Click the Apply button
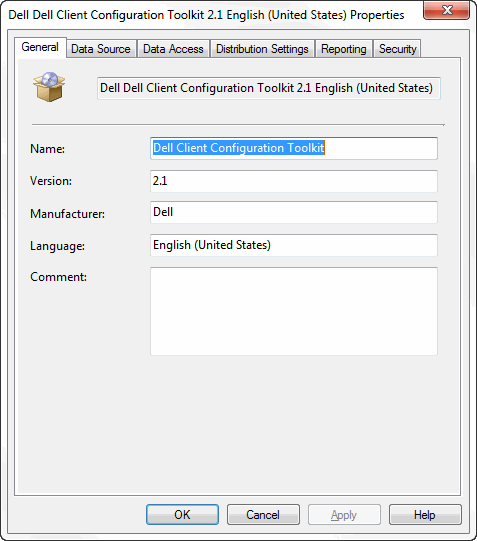Image resolution: width=477 pixels, height=541 pixels. click(344, 514)
